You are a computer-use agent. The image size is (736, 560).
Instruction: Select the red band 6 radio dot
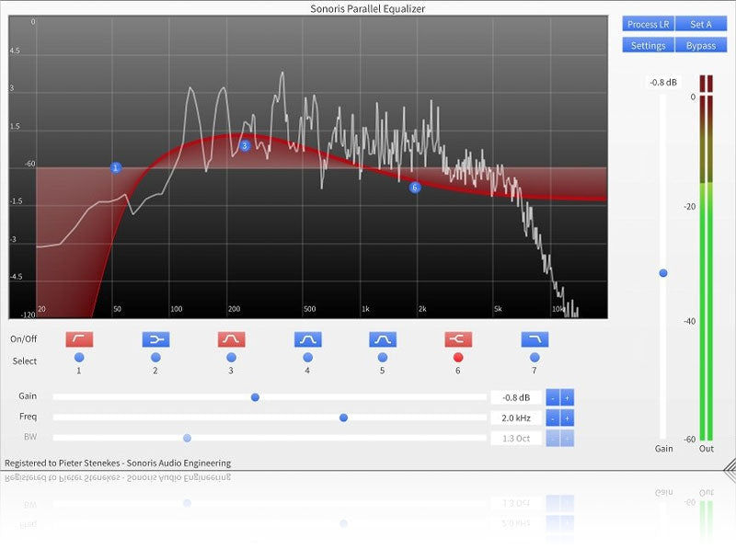tap(458, 358)
